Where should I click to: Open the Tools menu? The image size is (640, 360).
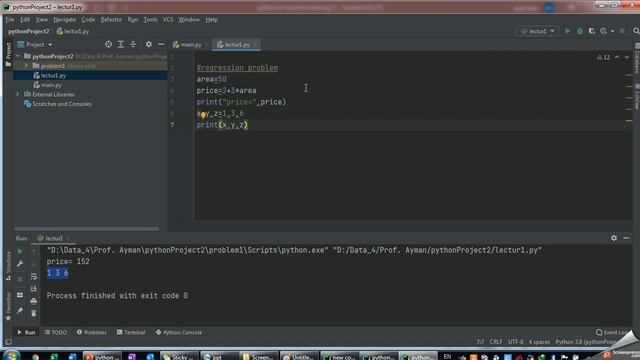point(150,20)
